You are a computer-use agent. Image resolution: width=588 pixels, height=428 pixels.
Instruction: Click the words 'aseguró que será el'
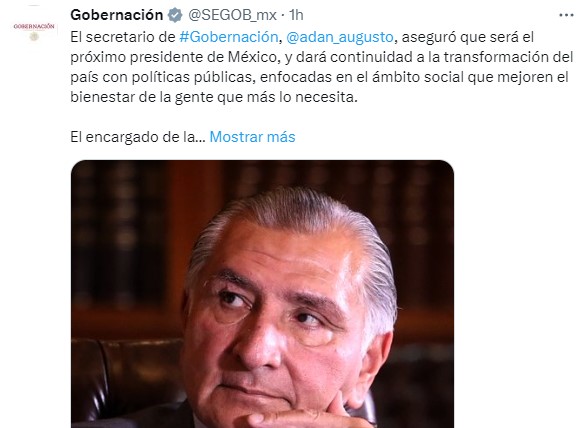(468, 37)
